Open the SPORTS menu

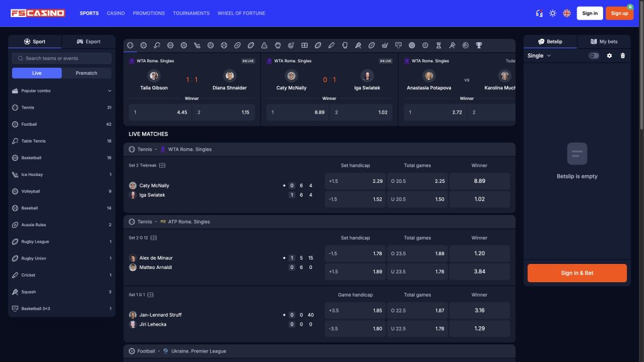click(x=89, y=13)
